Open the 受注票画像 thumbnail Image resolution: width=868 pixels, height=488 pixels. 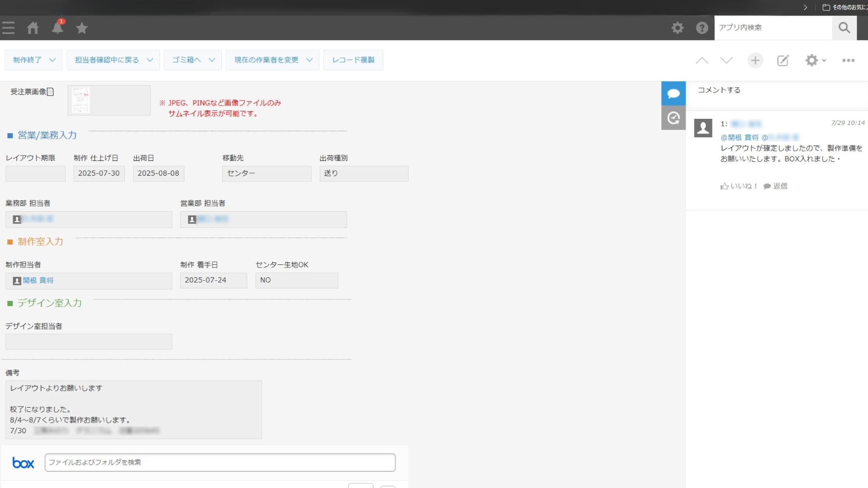click(81, 100)
